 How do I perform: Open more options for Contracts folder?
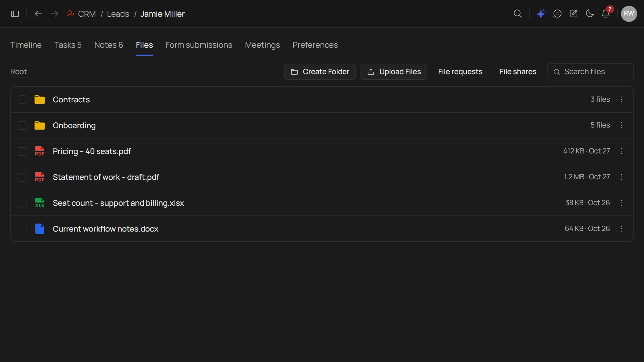[x=622, y=99]
